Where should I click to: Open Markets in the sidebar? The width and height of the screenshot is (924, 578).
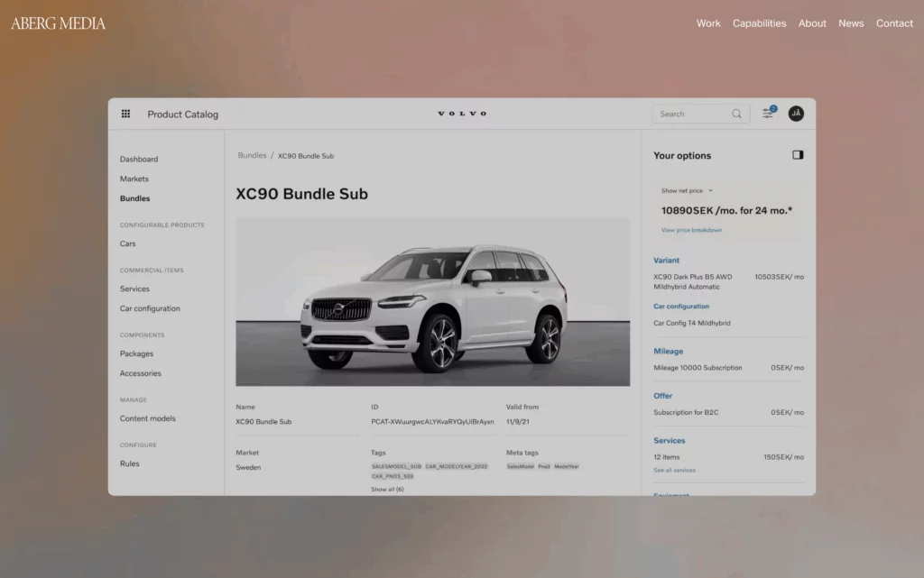(134, 179)
